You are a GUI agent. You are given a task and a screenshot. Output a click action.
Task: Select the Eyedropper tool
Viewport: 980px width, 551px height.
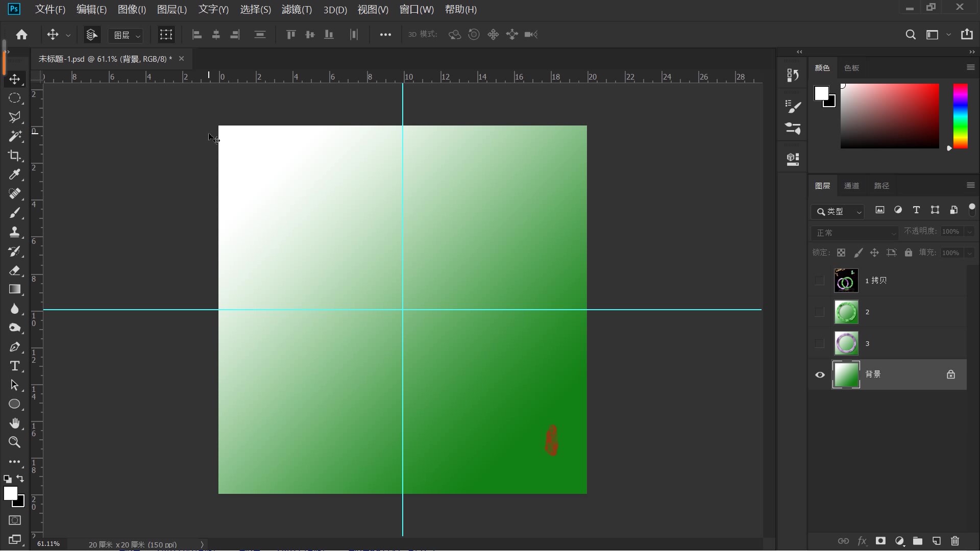click(14, 174)
